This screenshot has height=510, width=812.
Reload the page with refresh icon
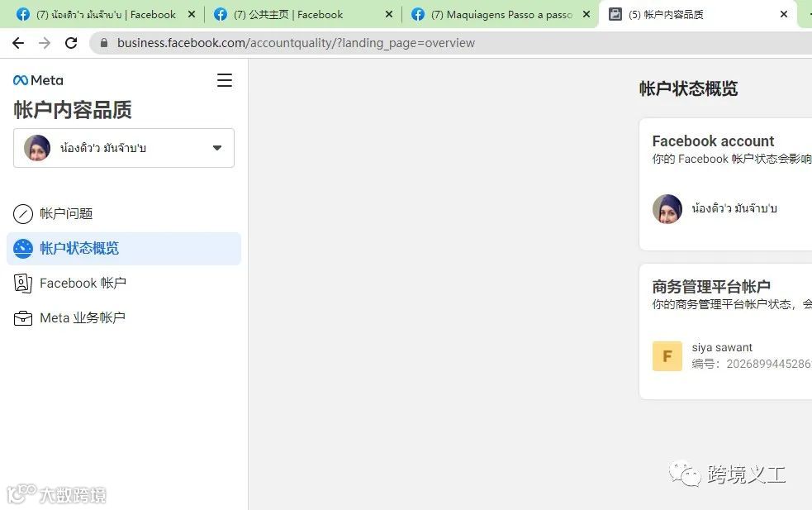pyautogui.click(x=71, y=43)
